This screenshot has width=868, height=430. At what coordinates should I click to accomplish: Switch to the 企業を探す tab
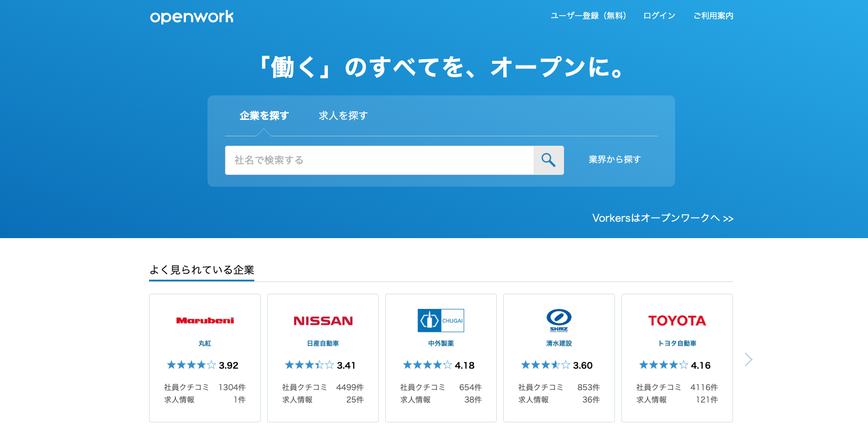point(264,116)
